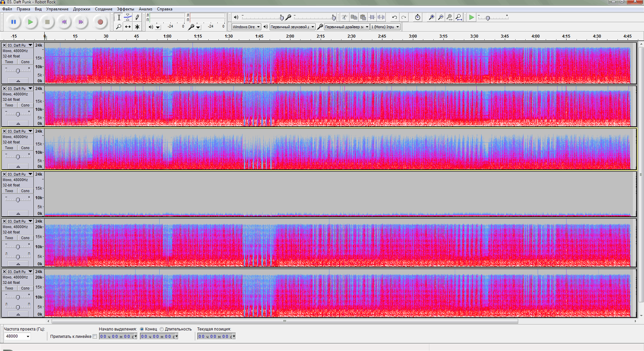Viewport: 644px width, 351px height.
Task: Open input meter microphone dropdown arrow
Action: (198, 27)
